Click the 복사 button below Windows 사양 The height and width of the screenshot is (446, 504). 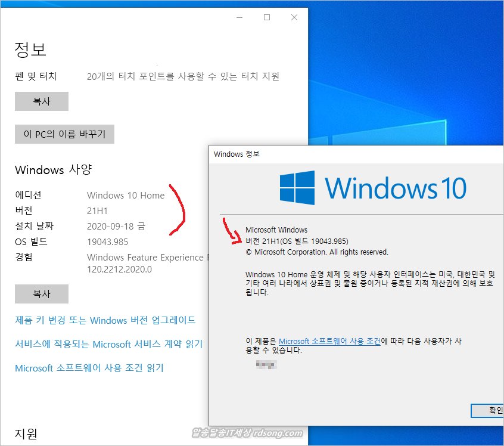tap(42, 294)
